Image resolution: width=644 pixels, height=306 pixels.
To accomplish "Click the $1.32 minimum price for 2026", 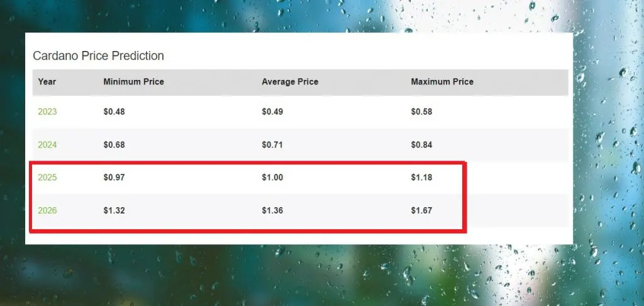I will coord(114,210).
